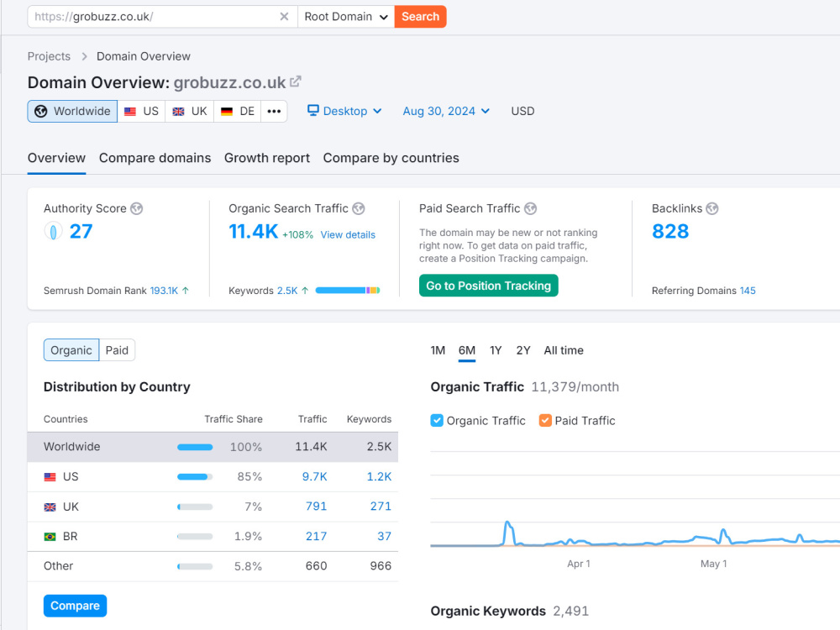Screen dimensions: 840x630
Task: Select DE database filter
Action: [x=238, y=112]
